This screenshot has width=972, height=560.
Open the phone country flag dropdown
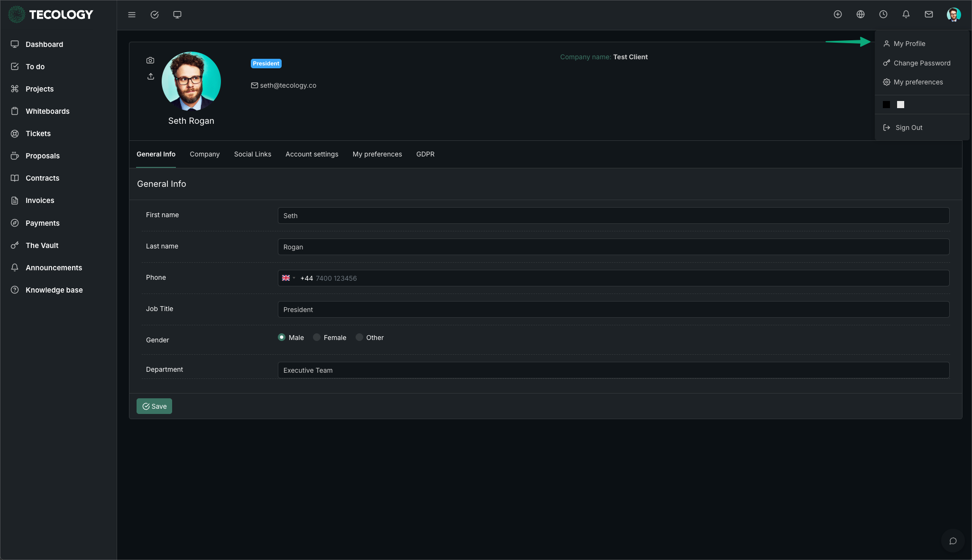tap(288, 278)
